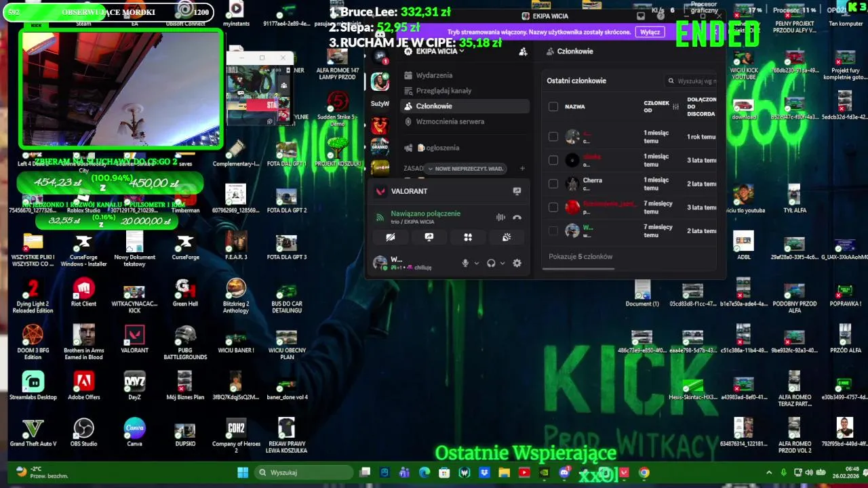The height and width of the screenshot is (488, 868).
Task: Select the VALORANT desktop shortcut
Action: point(134,340)
